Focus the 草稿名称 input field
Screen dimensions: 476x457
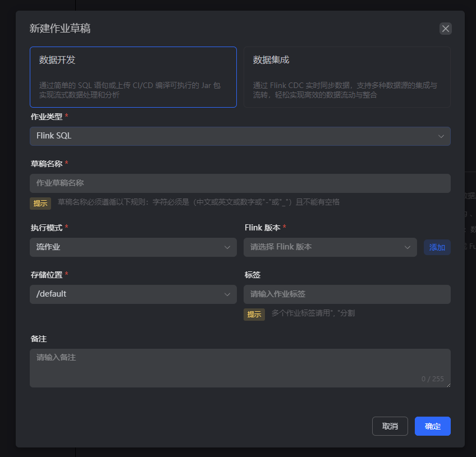coord(240,183)
